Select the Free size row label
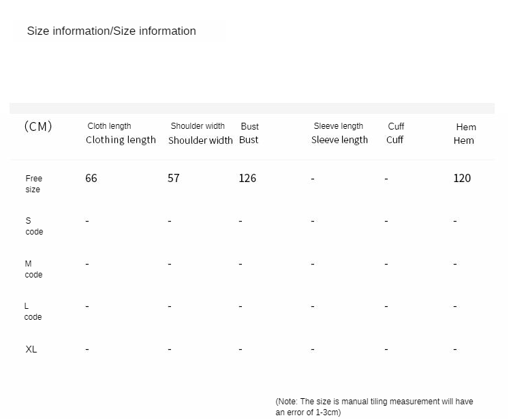Viewport: 511px width, 420px height. click(33, 183)
